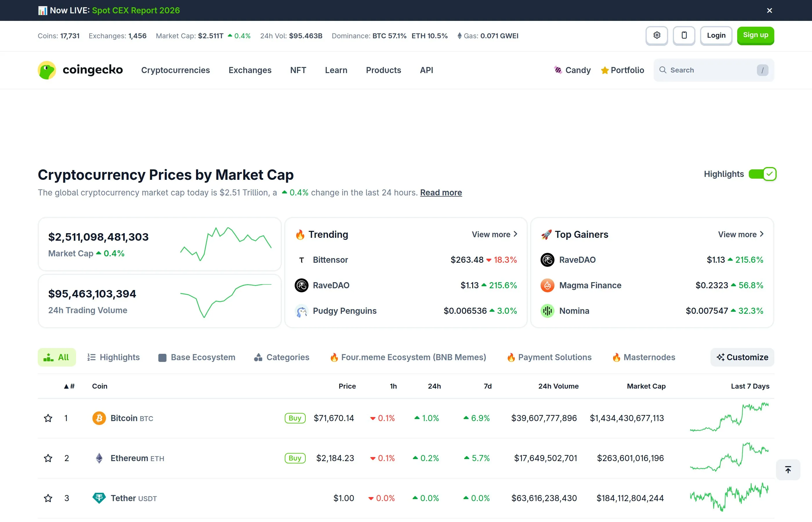Sort by 7d column header
Image resolution: width=812 pixels, height=522 pixels.
tap(487, 386)
